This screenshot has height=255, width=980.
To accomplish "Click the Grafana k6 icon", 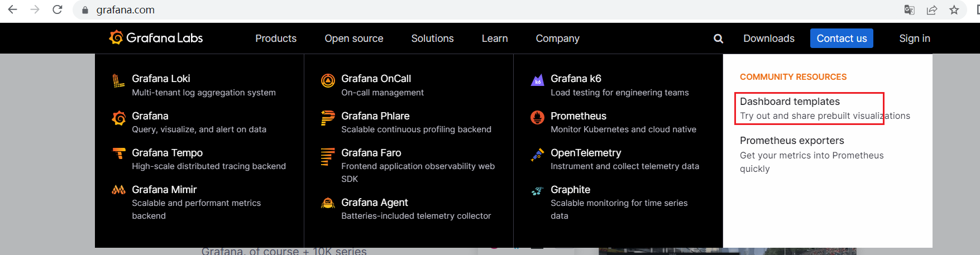I will pos(537,80).
